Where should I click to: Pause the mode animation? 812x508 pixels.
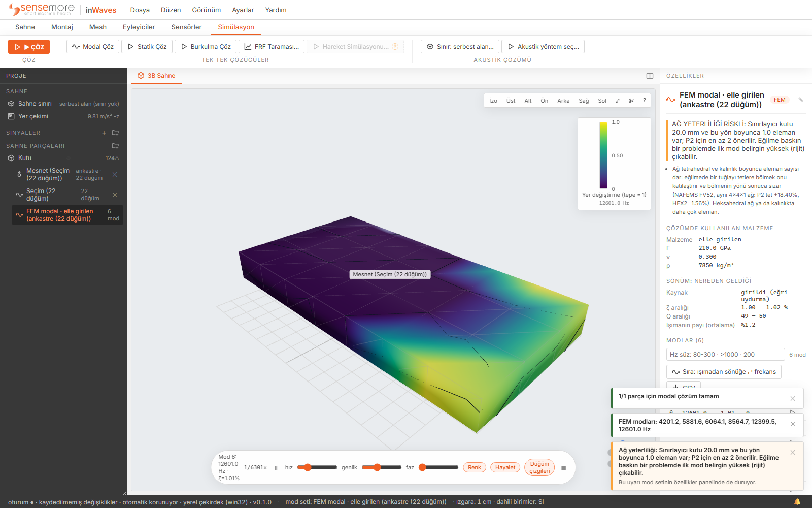[276, 468]
